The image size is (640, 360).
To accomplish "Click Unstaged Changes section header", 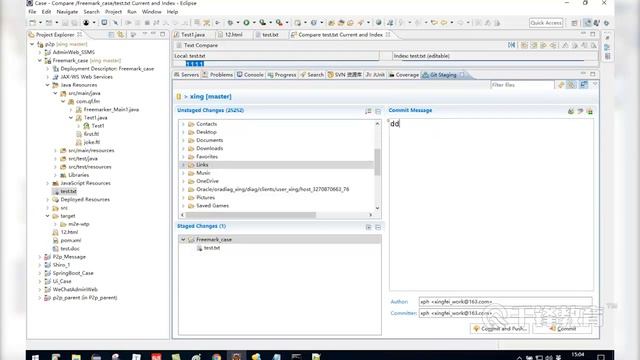I will (211, 110).
